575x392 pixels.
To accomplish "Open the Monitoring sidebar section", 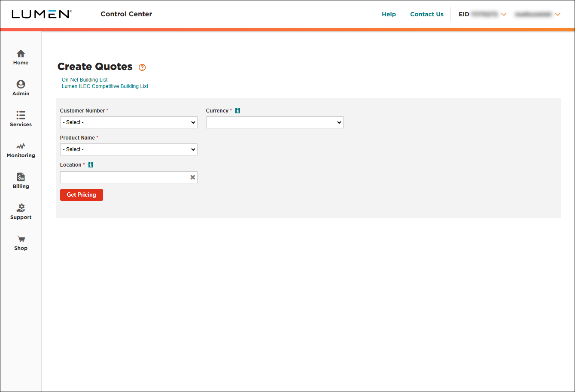I will 21,150.
